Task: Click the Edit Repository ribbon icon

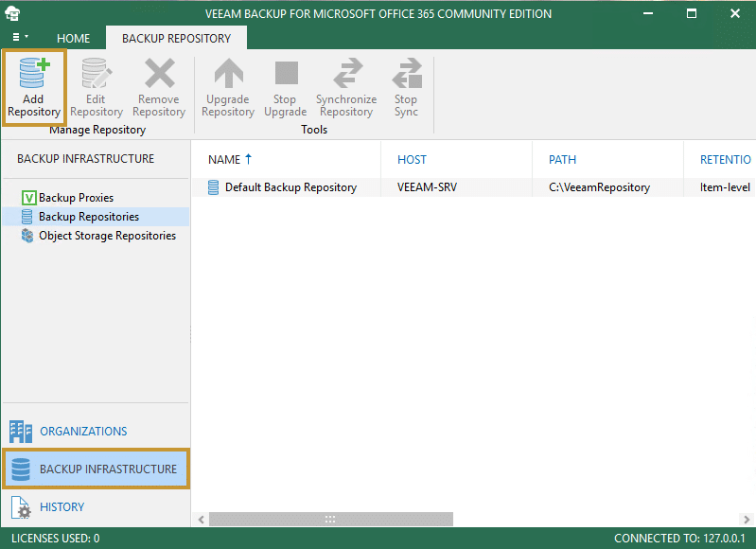Action: tap(96, 74)
